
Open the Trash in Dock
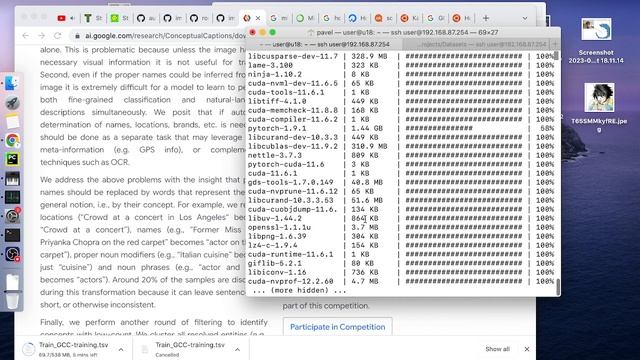[x=12, y=300]
